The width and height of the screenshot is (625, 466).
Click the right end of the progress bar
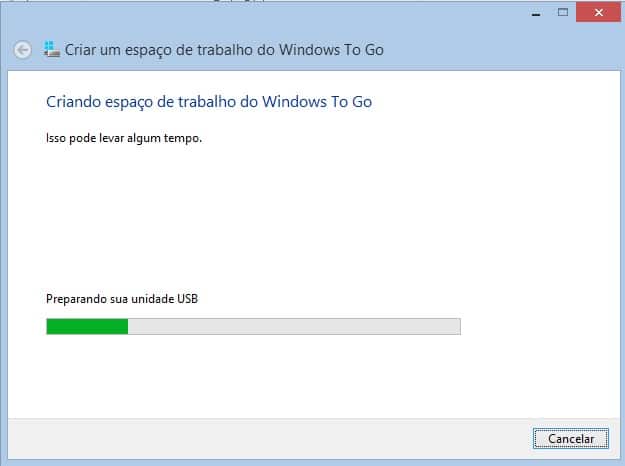[454, 326]
